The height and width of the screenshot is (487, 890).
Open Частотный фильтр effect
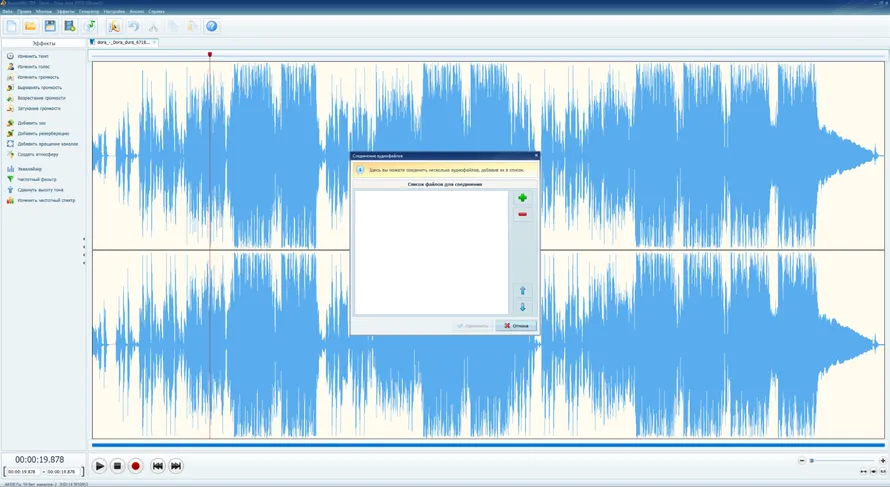pyautogui.click(x=31, y=179)
